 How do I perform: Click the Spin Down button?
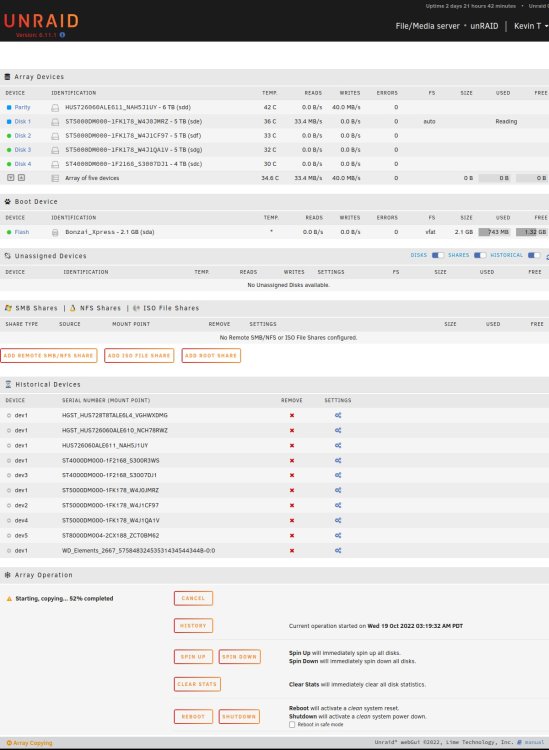click(239, 657)
